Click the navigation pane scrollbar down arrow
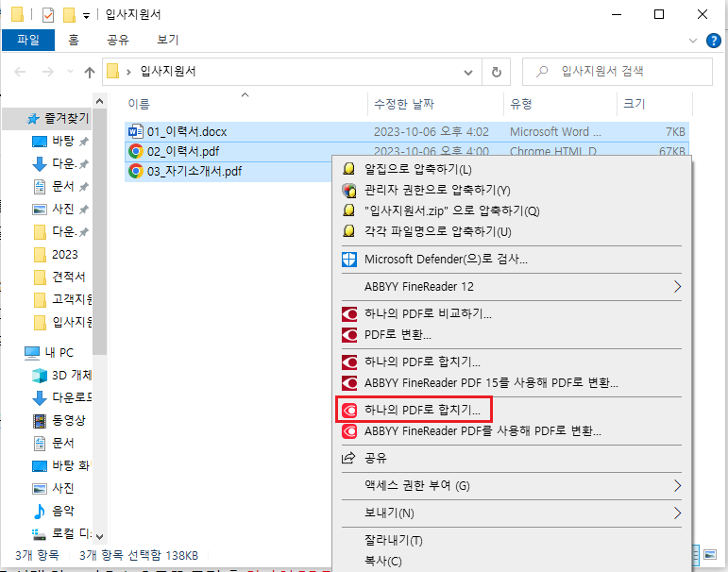 click(x=99, y=536)
